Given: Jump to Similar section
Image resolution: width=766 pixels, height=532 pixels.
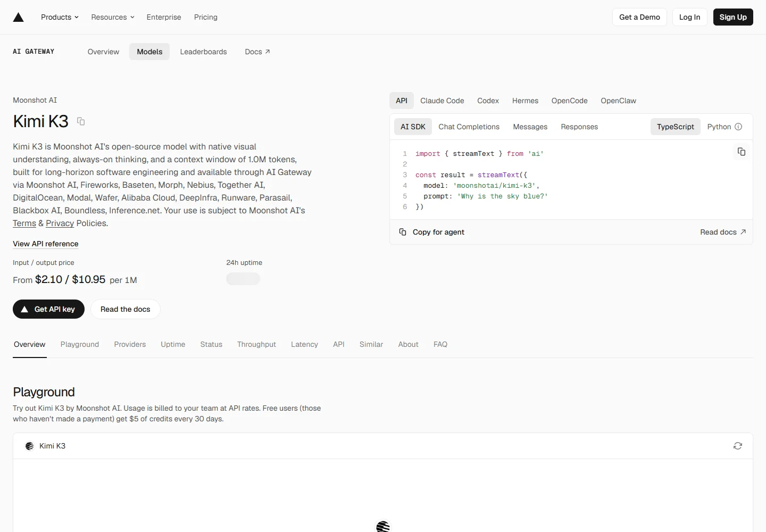Looking at the screenshot, I should pyautogui.click(x=371, y=344).
